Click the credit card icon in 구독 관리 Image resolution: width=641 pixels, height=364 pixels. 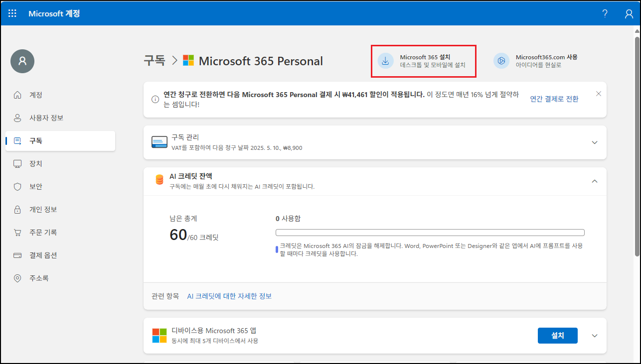160,142
